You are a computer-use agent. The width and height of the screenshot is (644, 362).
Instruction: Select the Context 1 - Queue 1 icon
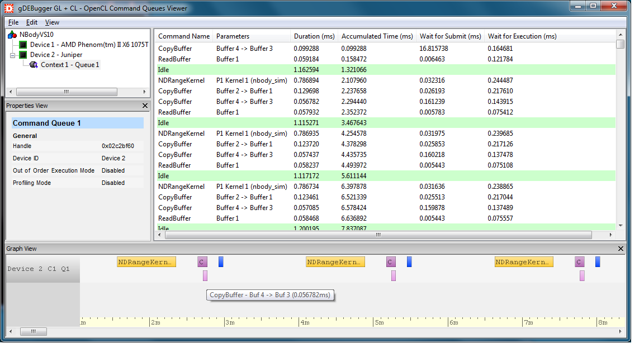(34, 65)
